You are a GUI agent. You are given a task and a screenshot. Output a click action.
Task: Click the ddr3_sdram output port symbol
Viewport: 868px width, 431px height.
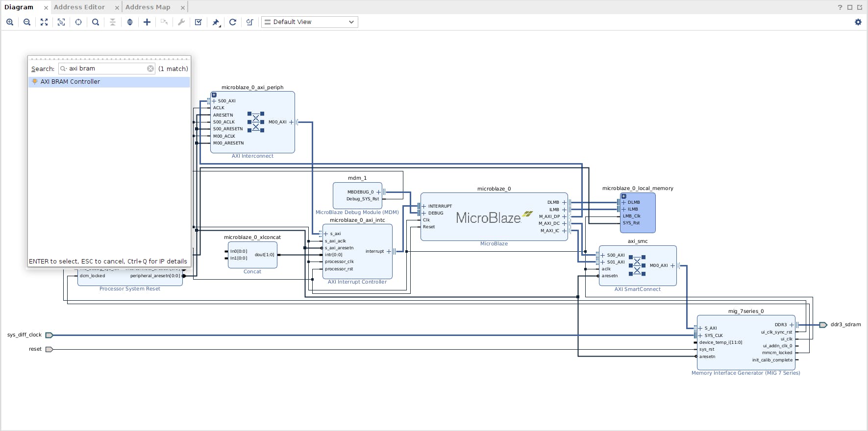point(823,325)
